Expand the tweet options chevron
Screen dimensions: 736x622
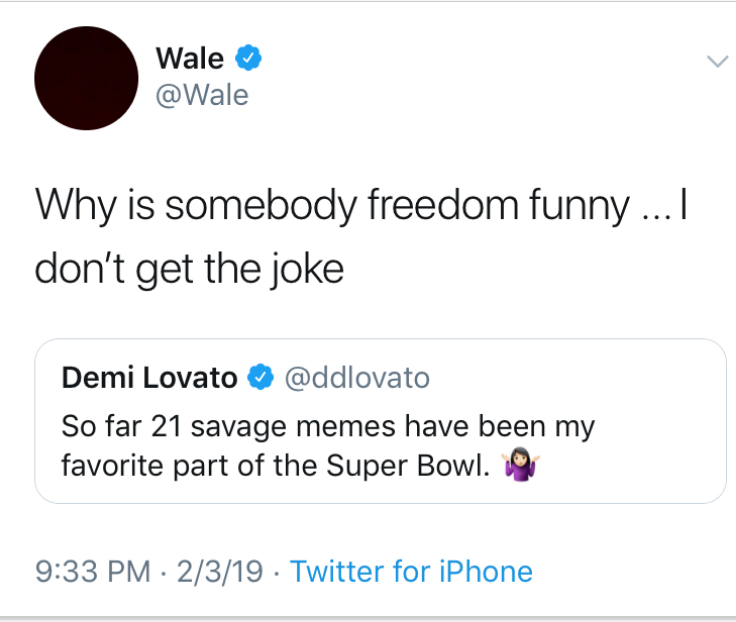(x=718, y=61)
